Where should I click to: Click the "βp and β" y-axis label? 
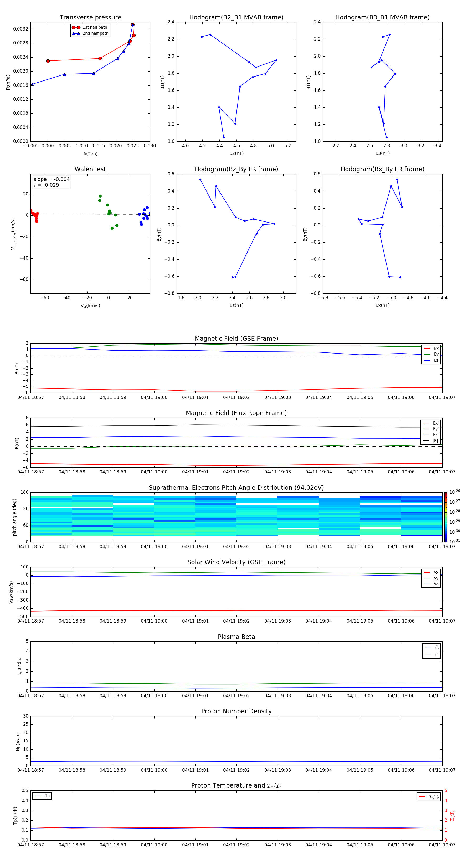(x=20, y=666)
